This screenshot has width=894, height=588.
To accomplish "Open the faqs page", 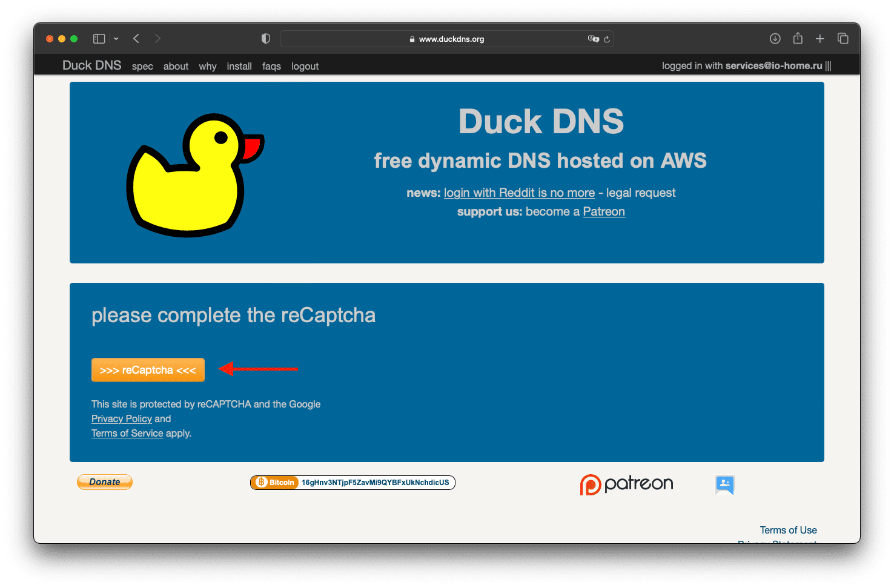I will click(x=271, y=66).
